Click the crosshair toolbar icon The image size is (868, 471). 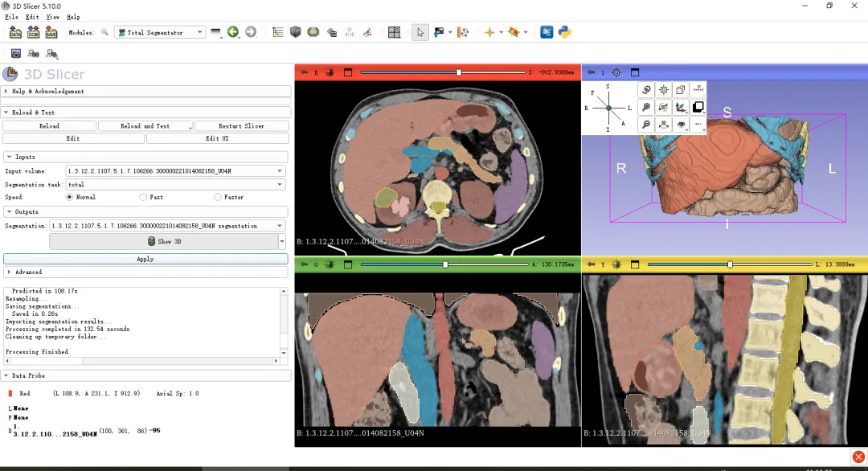pyautogui.click(x=489, y=32)
